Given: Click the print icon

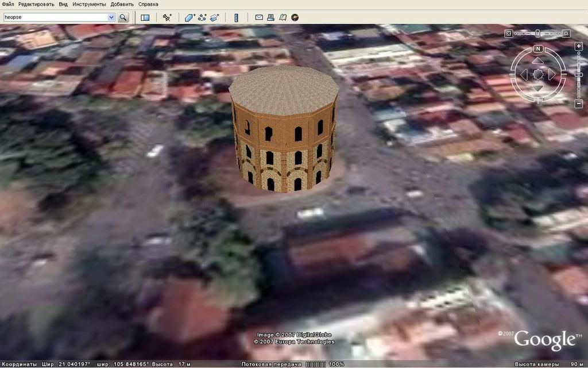Looking at the screenshot, I should tap(270, 17).
